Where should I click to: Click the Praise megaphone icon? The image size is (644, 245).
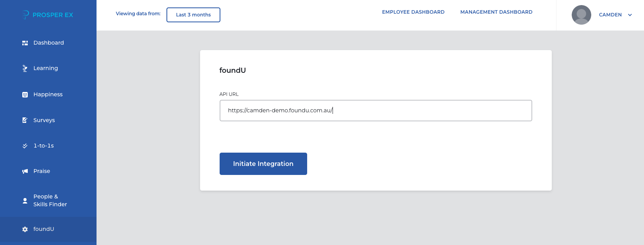[x=25, y=171]
